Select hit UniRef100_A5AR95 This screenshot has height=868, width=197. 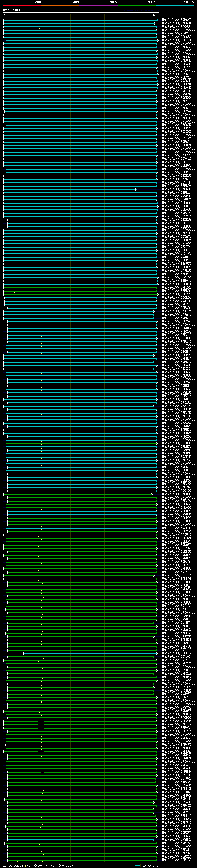(177, 518)
